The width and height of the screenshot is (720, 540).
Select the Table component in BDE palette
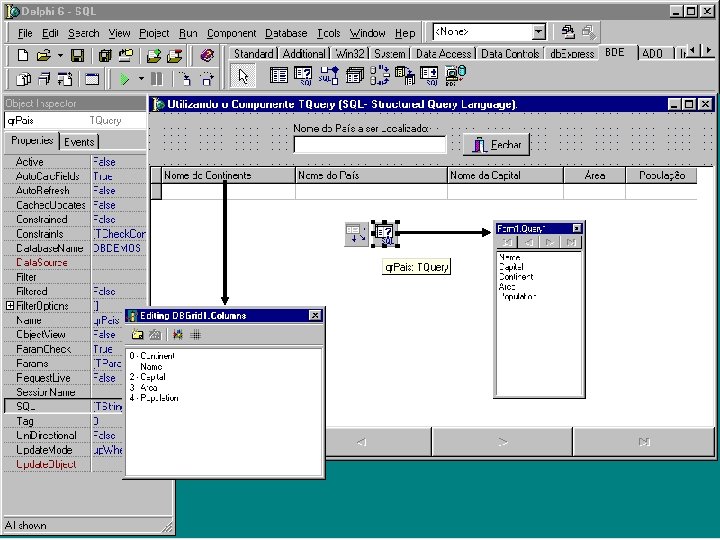coord(279,75)
